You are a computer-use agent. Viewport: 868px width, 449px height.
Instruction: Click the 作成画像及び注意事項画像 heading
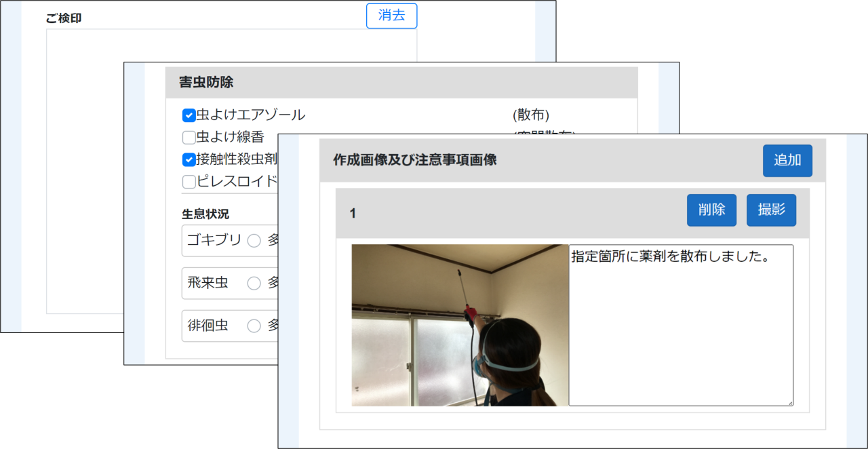coord(415,160)
